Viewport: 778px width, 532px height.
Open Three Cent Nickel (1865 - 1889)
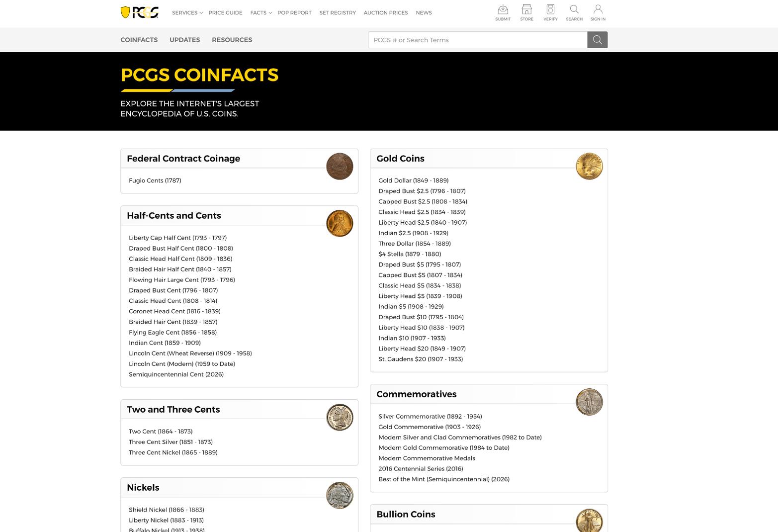(173, 452)
